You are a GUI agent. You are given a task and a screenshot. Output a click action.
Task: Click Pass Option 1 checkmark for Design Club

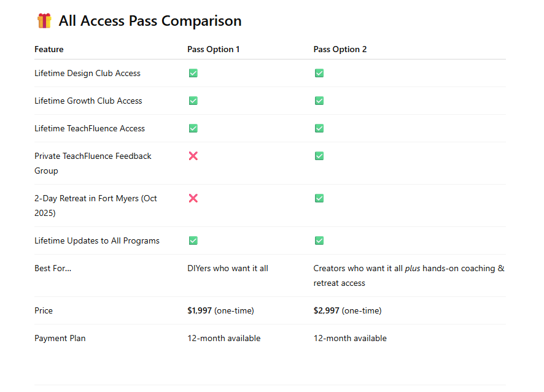coord(193,73)
